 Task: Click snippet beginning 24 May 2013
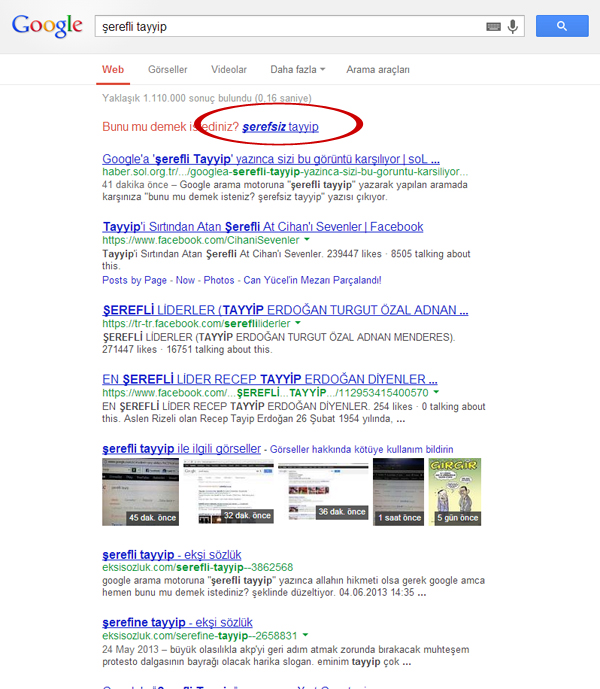click(286, 656)
